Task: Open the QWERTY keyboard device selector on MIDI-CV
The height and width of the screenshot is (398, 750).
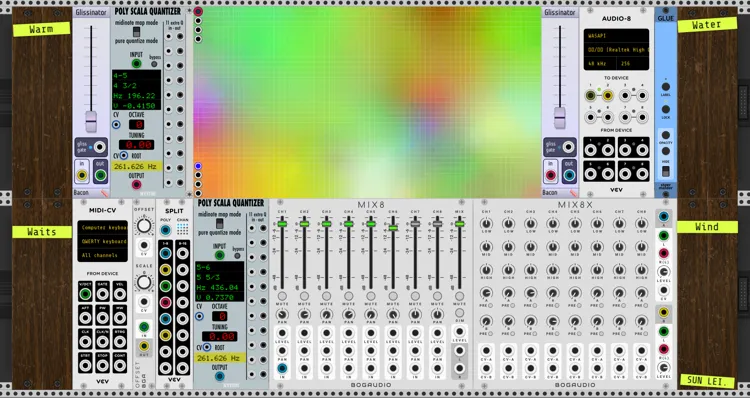Action: point(102,242)
